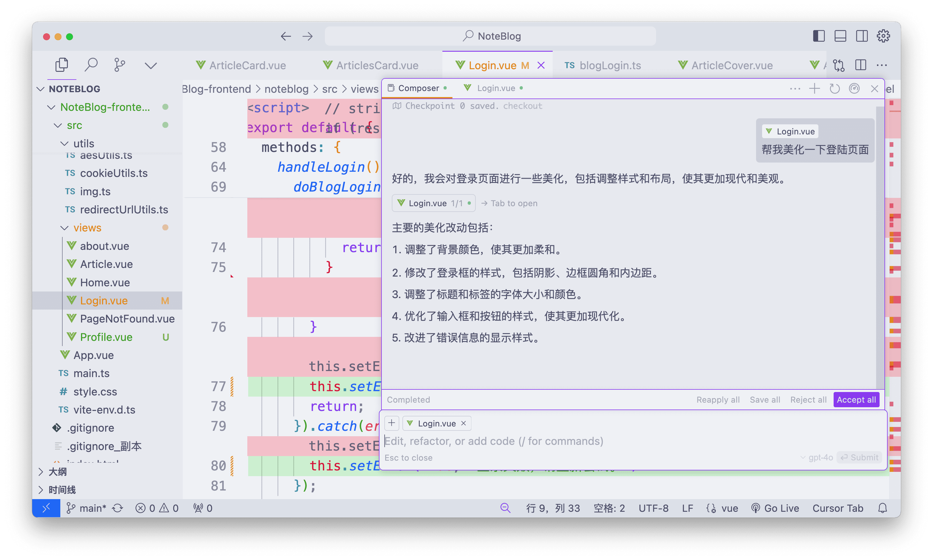Navigate back with the left arrow
The height and width of the screenshot is (560, 933).
pyautogui.click(x=286, y=36)
